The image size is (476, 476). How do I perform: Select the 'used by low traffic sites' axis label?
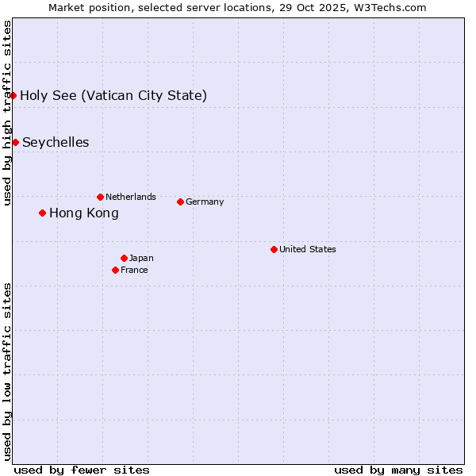click(x=7, y=371)
